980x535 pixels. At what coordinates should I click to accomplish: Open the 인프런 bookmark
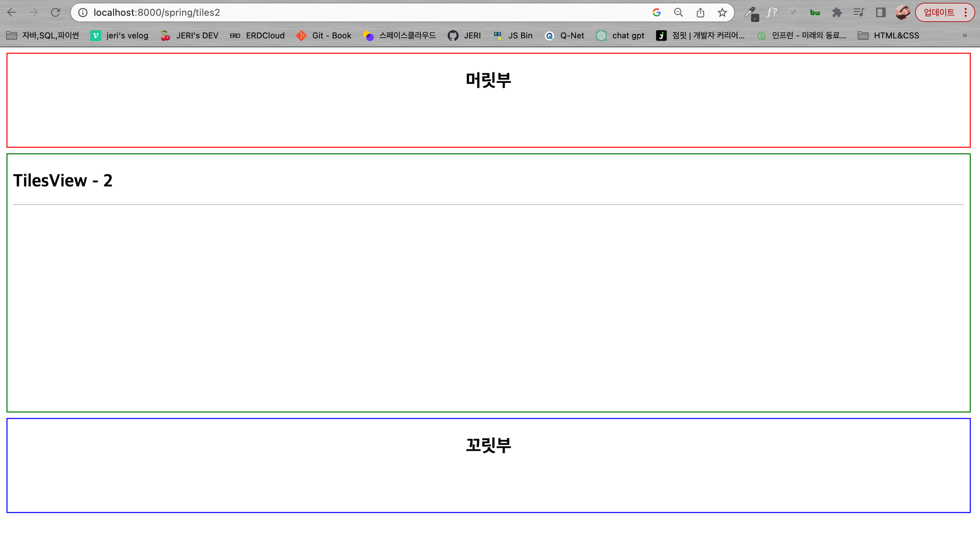[x=802, y=36]
